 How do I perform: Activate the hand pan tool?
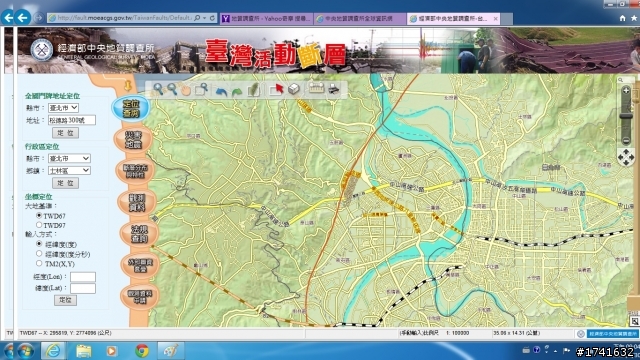(186, 89)
